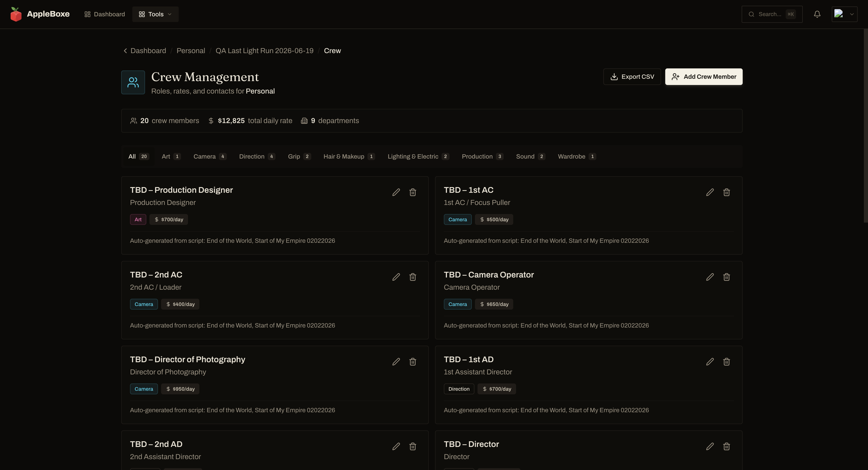Edit the TBD – Director card
868x470 pixels.
tap(710, 446)
